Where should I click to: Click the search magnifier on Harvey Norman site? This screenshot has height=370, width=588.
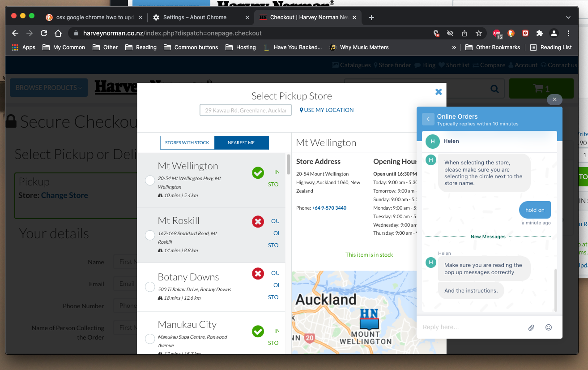pyautogui.click(x=494, y=89)
